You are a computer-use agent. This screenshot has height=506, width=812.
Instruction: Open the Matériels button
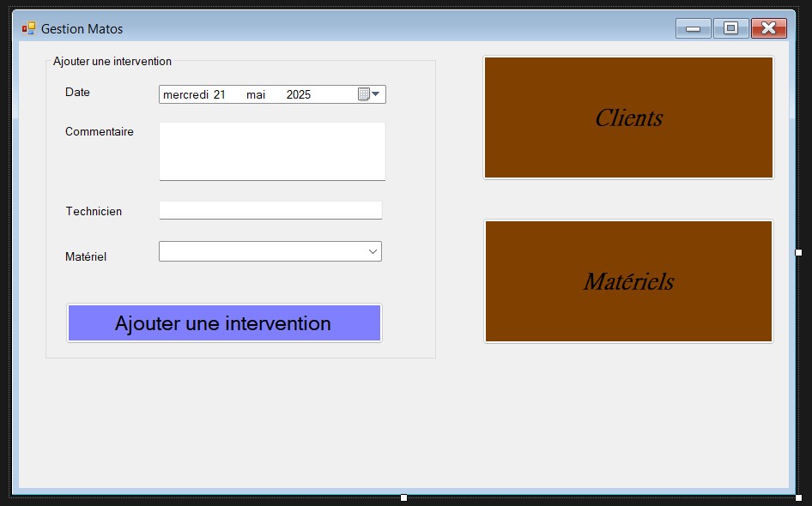click(628, 281)
